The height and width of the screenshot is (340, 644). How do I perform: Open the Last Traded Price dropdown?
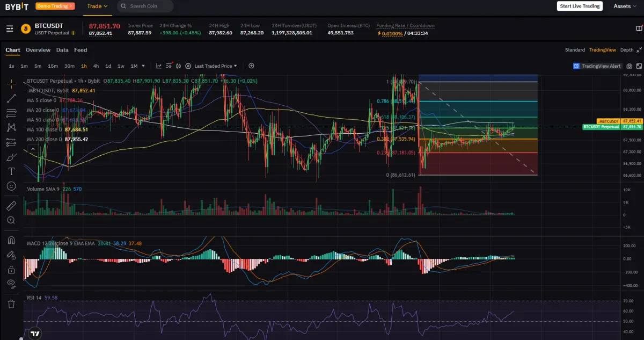tap(216, 66)
